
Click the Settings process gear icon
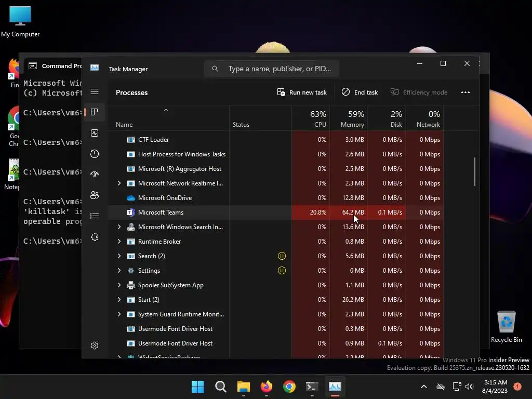[130, 270]
